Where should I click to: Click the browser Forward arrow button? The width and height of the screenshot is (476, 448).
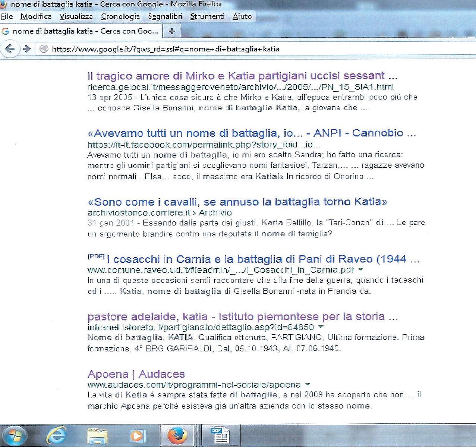pos(26,49)
